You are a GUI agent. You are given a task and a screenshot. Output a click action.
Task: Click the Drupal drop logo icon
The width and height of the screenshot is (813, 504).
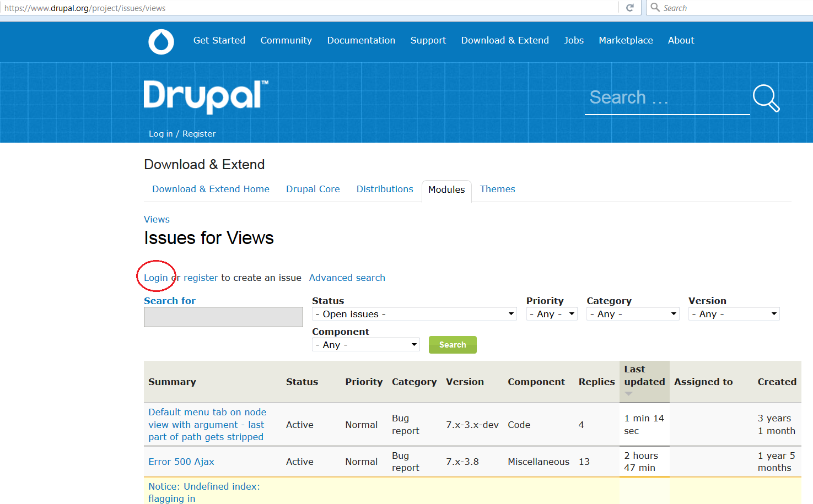161,41
